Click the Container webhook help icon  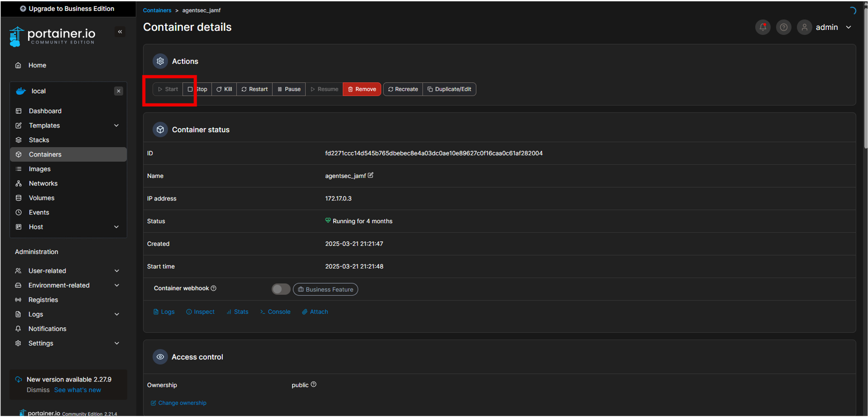click(x=214, y=288)
